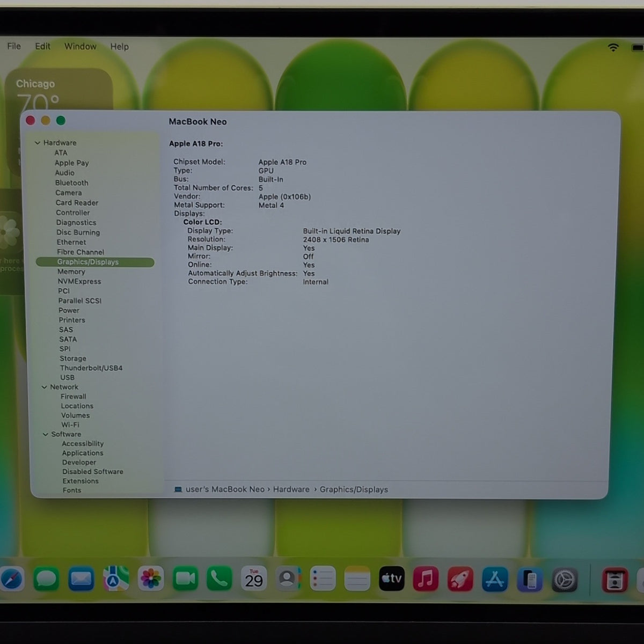Collapse the Hardware section chevron
Screen dimensions: 644x644
click(38, 143)
